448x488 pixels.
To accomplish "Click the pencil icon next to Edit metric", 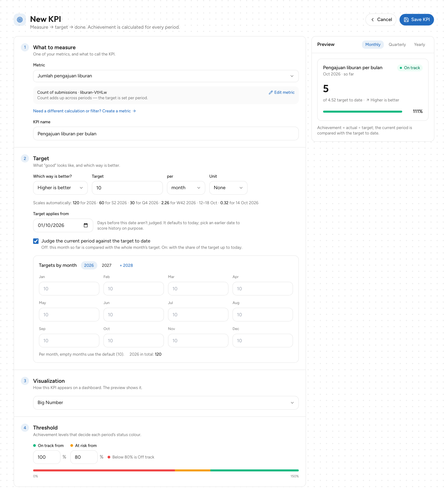I will (271, 92).
